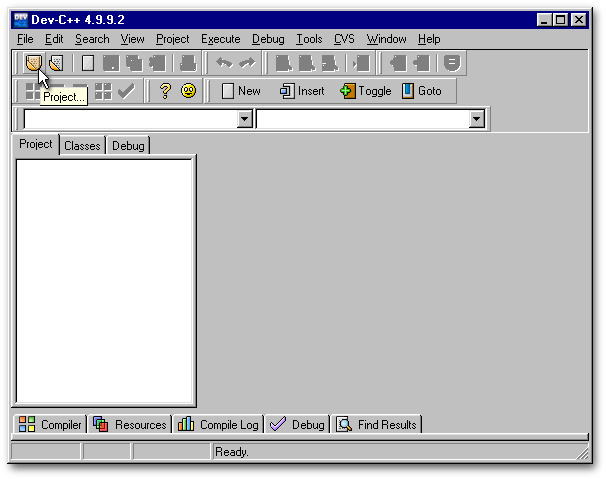The height and width of the screenshot is (479, 606).
Task: Click inside the empty Project panel list
Action: pos(105,280)
